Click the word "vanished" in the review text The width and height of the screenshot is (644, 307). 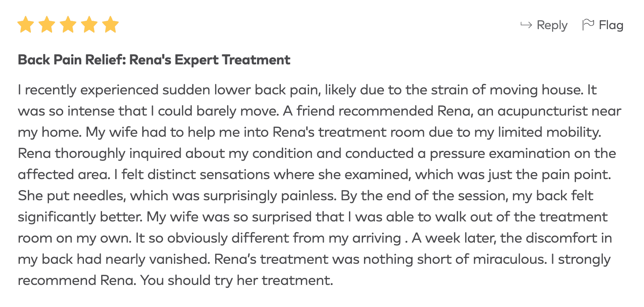coord(178,259)
